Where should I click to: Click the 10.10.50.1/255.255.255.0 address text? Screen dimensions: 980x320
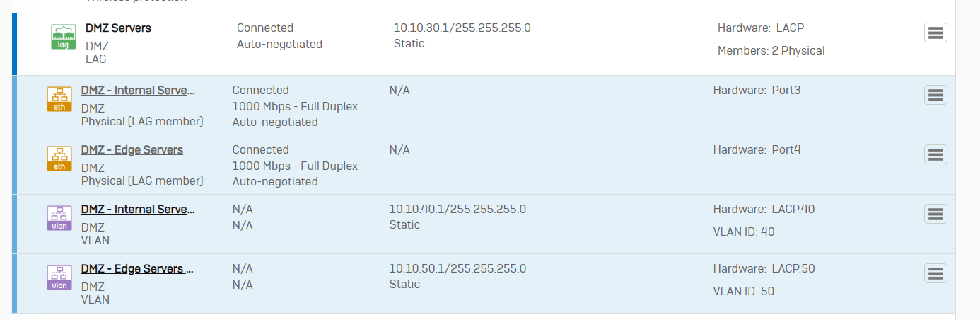457,269
